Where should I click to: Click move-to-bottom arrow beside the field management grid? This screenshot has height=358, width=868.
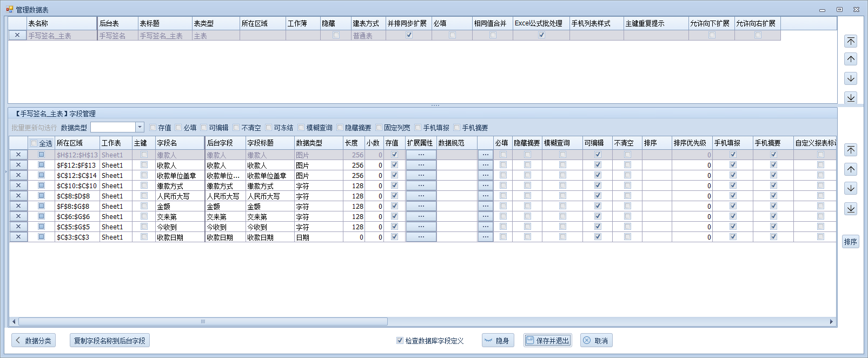(851, 209)
